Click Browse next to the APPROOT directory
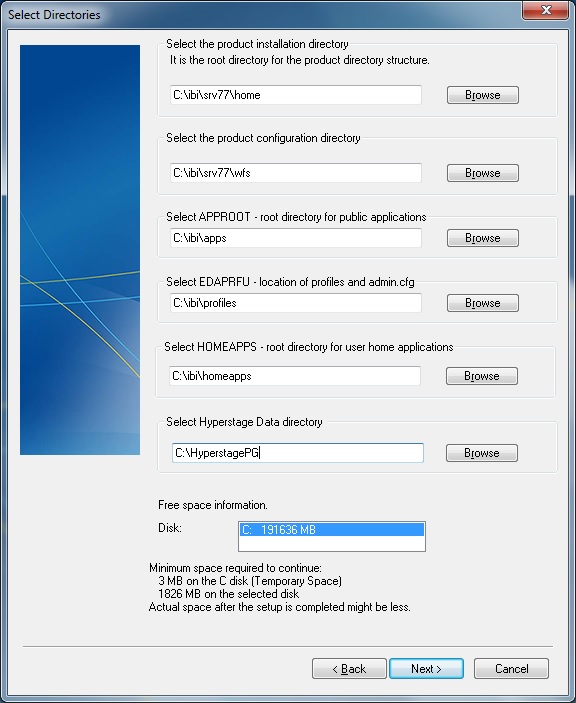Viewport: 576px width, 703px height. click(483, 238)
